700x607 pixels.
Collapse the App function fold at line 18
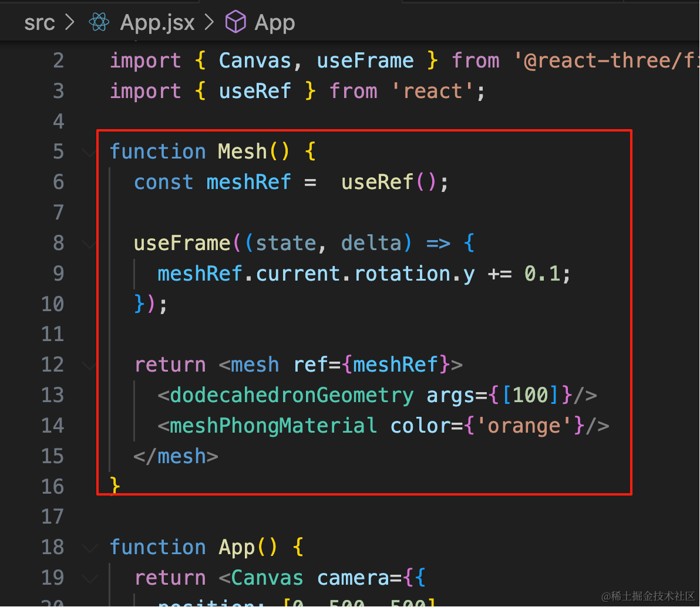pos(89,548)
